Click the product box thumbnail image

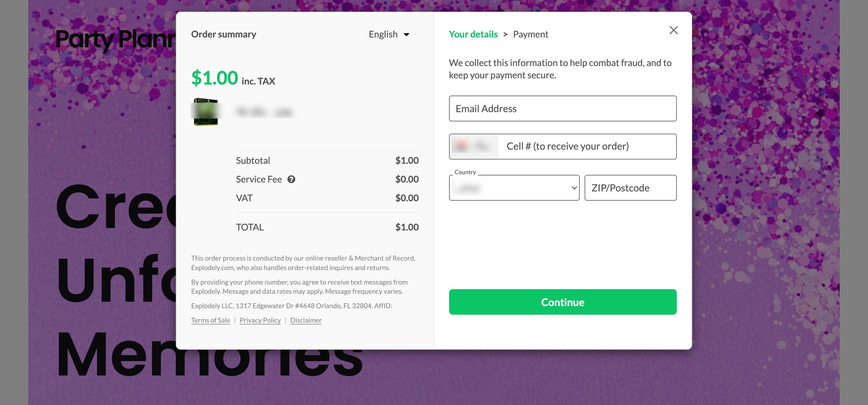pyautogui.click(x=206, y=112)
